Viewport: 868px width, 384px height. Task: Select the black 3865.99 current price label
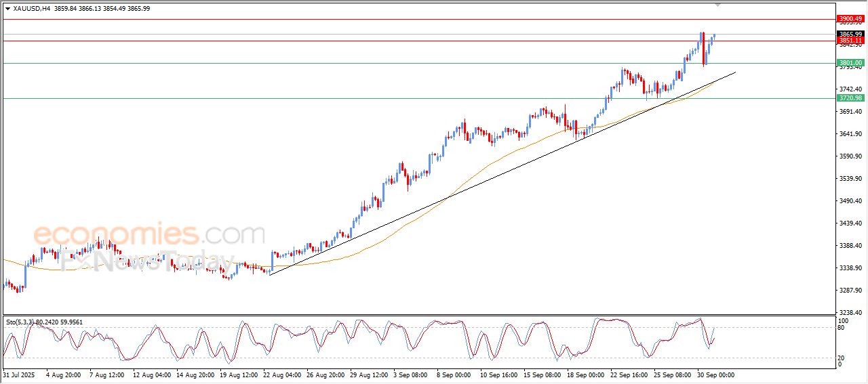(x=850, y=34)
